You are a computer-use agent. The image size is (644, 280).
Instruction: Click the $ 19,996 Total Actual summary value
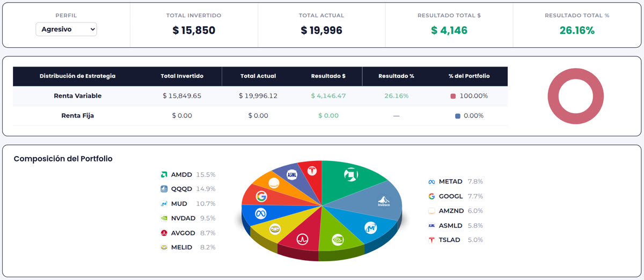(x=321, y=31)
